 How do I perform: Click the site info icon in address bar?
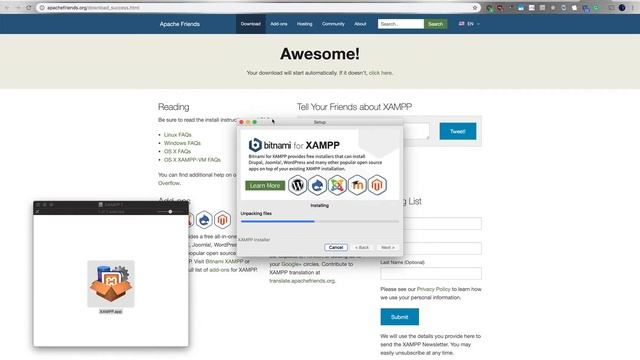42,8
